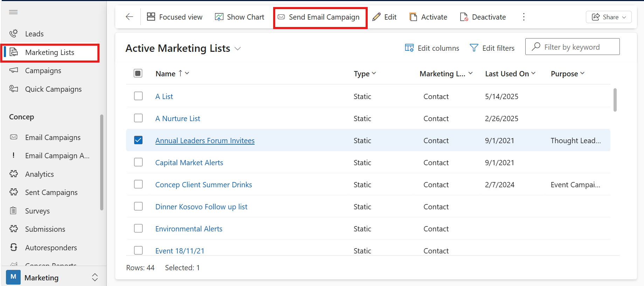Viewport: 644px width, 286px height.
Task: Click the Thought Lead... purpose cell
Action: coord(575,140)
